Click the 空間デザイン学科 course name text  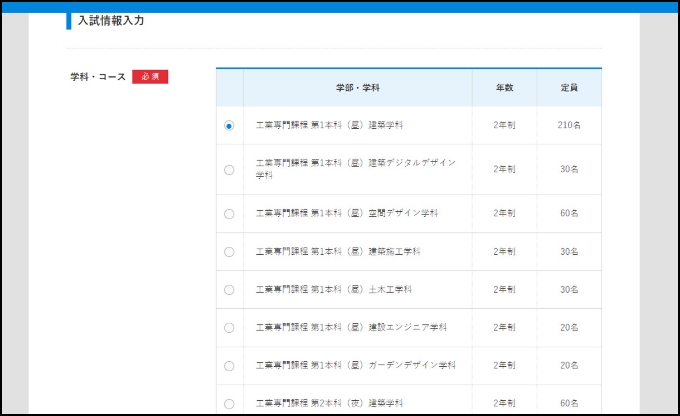346,214
